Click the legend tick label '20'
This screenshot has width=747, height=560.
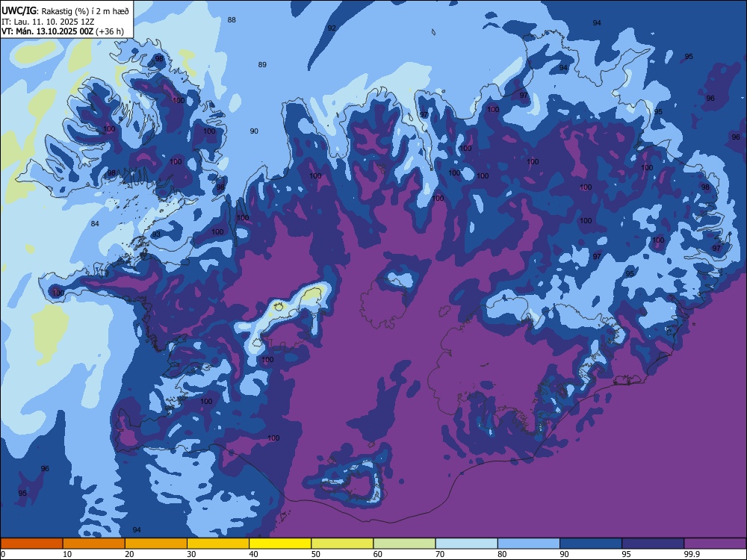[129, 554]
